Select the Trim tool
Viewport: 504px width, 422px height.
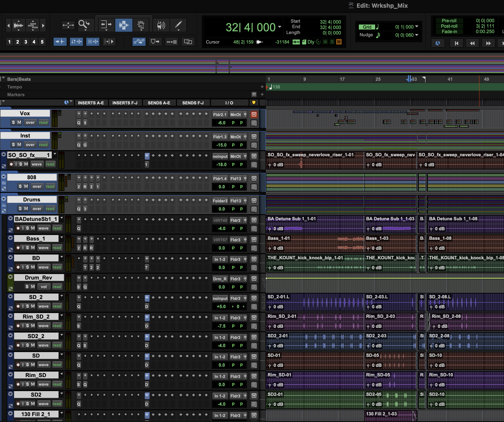[106, 25]
